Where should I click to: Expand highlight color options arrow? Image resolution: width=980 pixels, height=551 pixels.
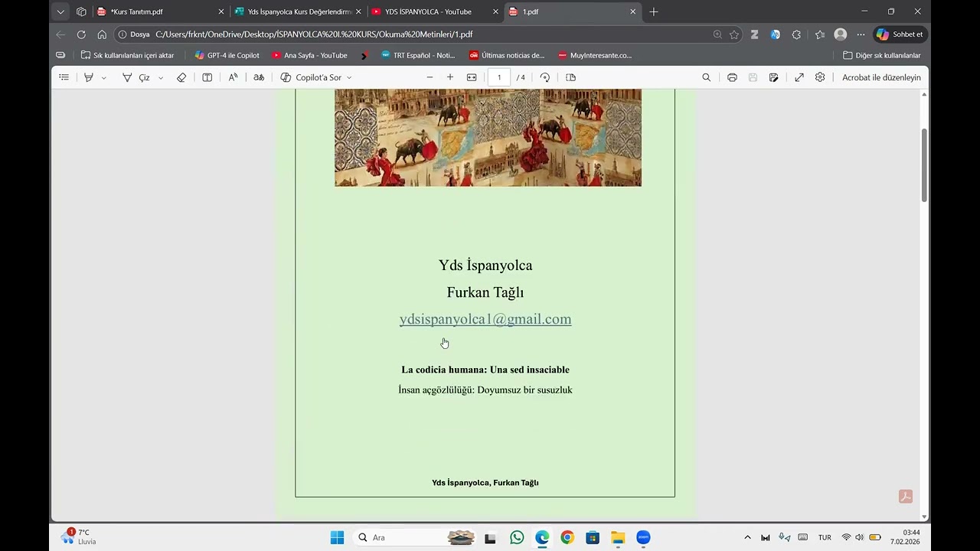pos(104,77)
